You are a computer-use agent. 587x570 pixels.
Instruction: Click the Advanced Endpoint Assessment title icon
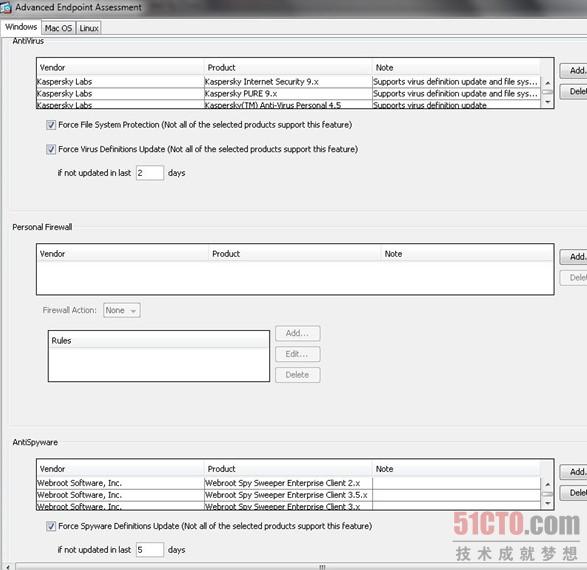click(6, 7)
